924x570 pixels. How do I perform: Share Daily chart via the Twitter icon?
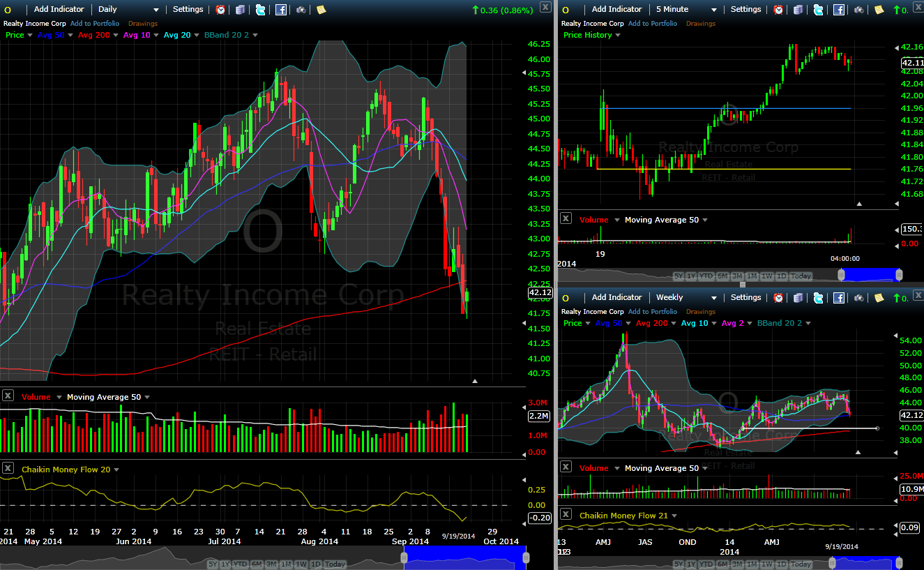(x=261, y=10)
